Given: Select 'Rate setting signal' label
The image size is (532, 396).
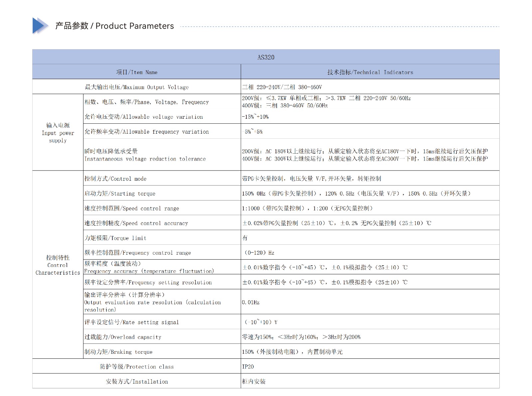Looking at the screenshot, I should coord(132,322).
